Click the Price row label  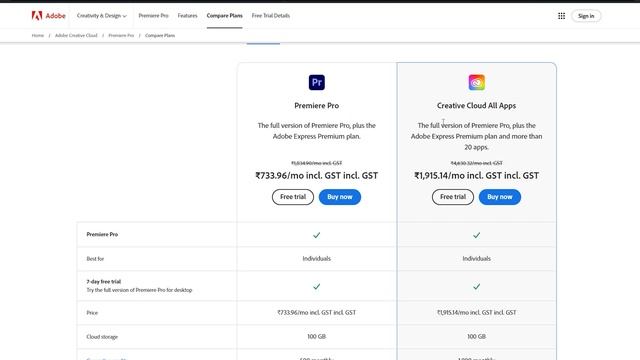pos(92,313)
